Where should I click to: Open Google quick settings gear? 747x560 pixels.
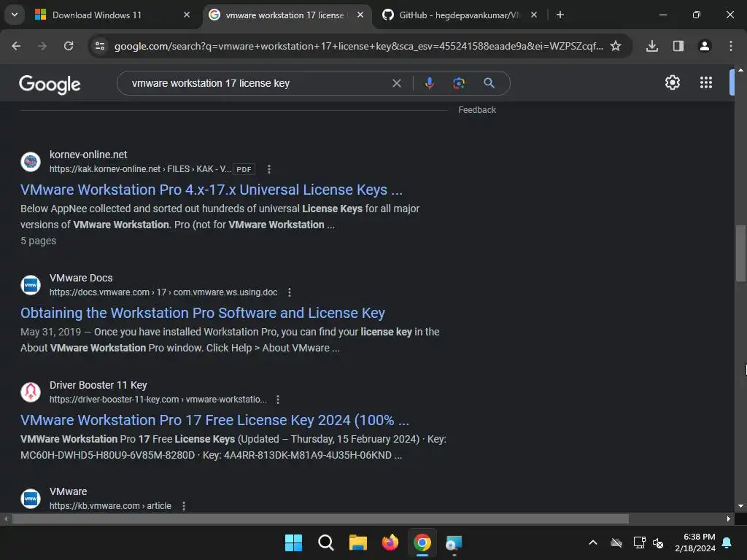pyautogui.click(x=672, y=83)
